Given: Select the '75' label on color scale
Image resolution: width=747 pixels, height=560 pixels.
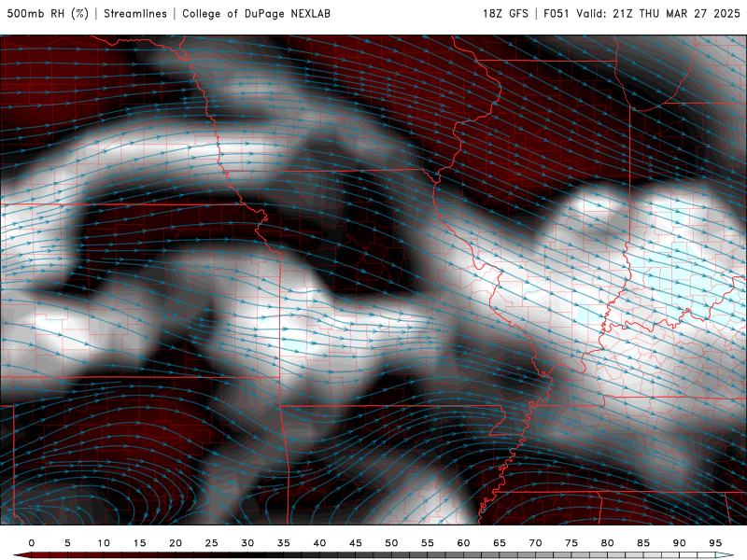Looking at the screenshot, I should 571,543.
